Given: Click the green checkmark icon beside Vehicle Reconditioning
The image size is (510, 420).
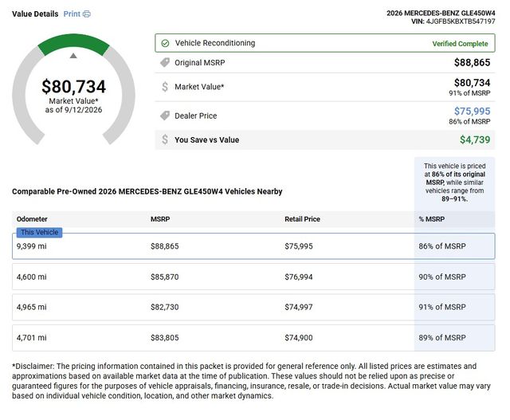Looking at the screenshot, I should coord(165,43).
